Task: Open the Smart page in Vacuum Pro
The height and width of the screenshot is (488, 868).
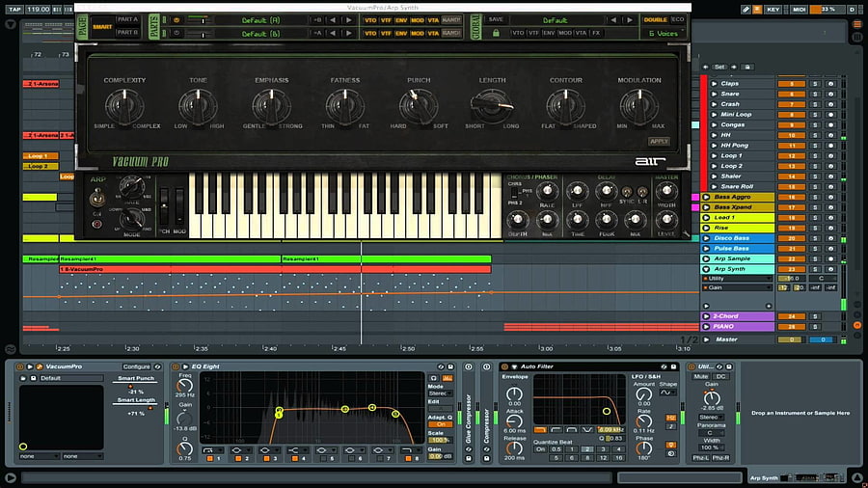Action: (102, 27)
